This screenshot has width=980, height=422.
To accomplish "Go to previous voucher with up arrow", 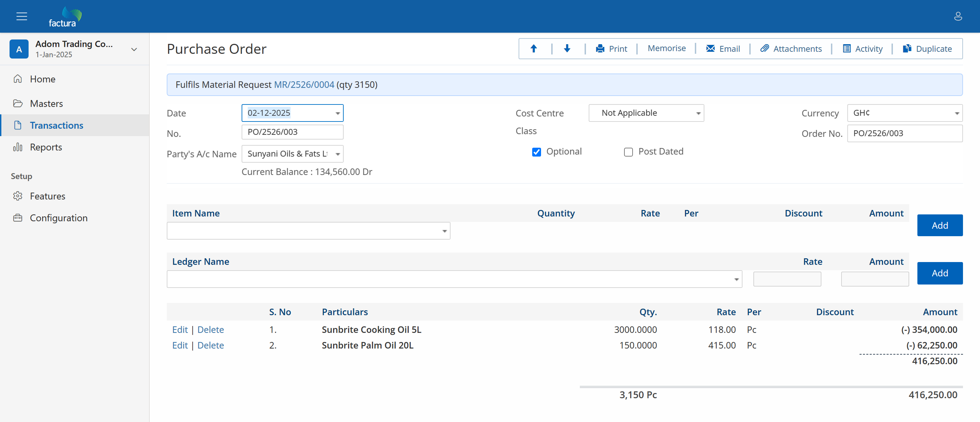I will pyautogui.click(x=533, y=48).
